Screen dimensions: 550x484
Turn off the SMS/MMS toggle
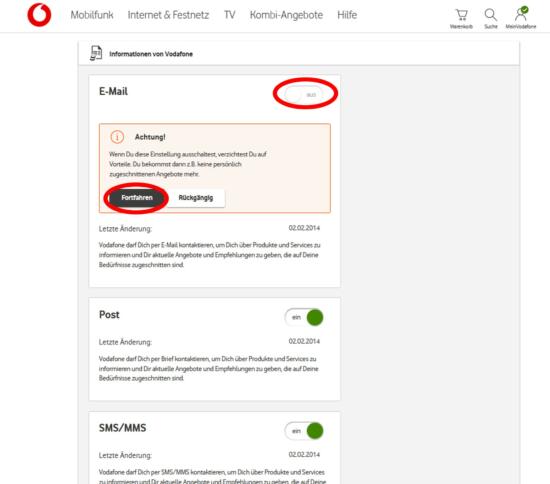[x=304, y=431]
